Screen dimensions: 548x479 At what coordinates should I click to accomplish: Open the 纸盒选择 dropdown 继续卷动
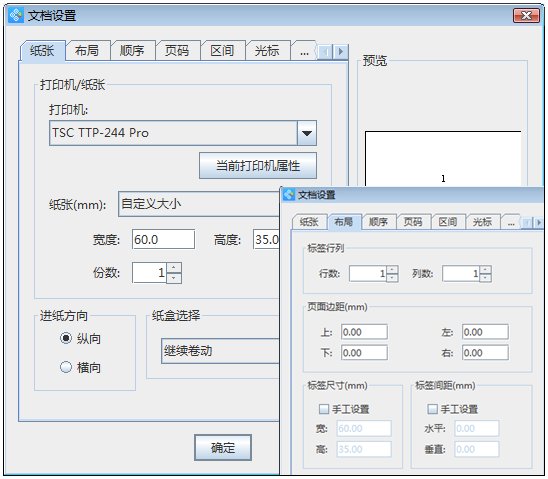[220, 351]
